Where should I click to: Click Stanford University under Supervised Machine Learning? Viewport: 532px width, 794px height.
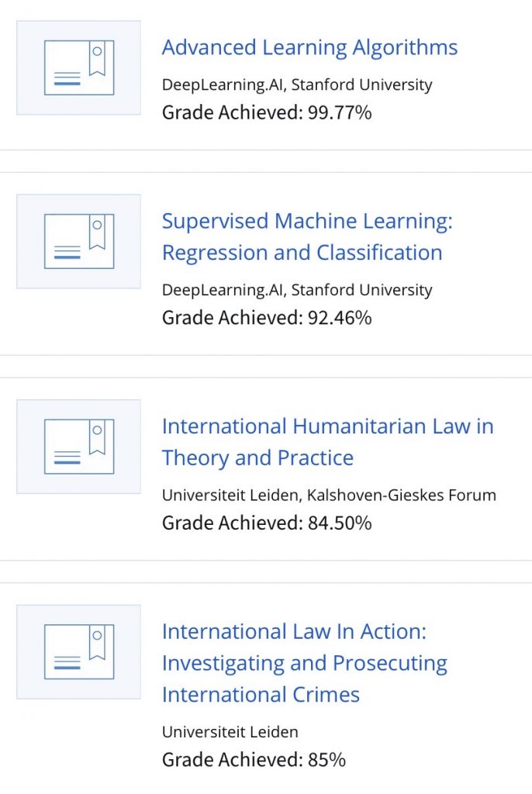(x=362, y=290)
